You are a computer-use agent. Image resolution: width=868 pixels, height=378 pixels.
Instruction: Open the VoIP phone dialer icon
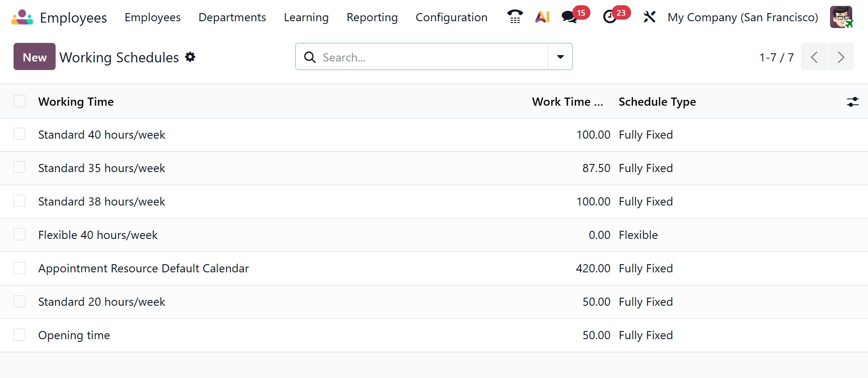point(514,17)
